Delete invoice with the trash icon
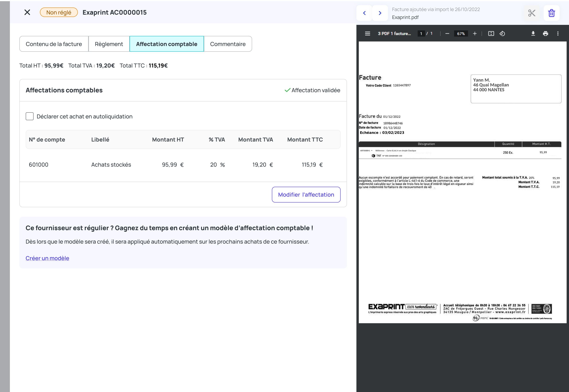The width and height of the screenshot is (569, 392). pos(552,13)
